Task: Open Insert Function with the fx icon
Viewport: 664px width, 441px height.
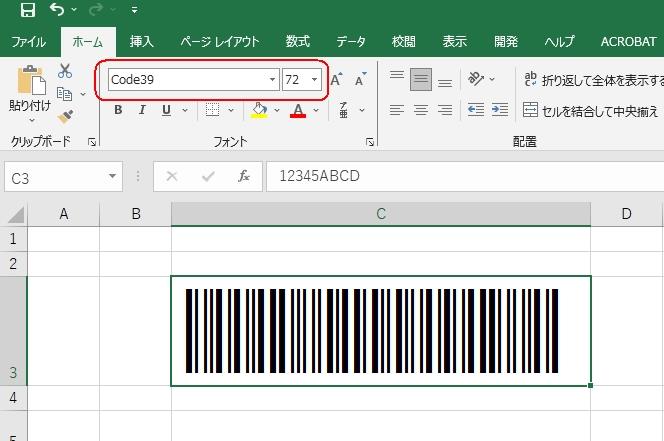Action: click(x=243, y=176)
